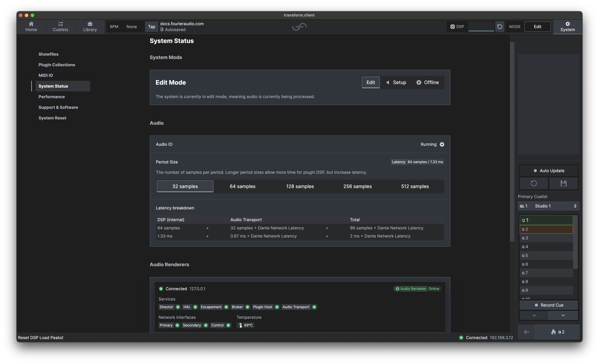Screen dimensions: 599x364
Task: Open MIDI IO settings page
Action: 46,76
